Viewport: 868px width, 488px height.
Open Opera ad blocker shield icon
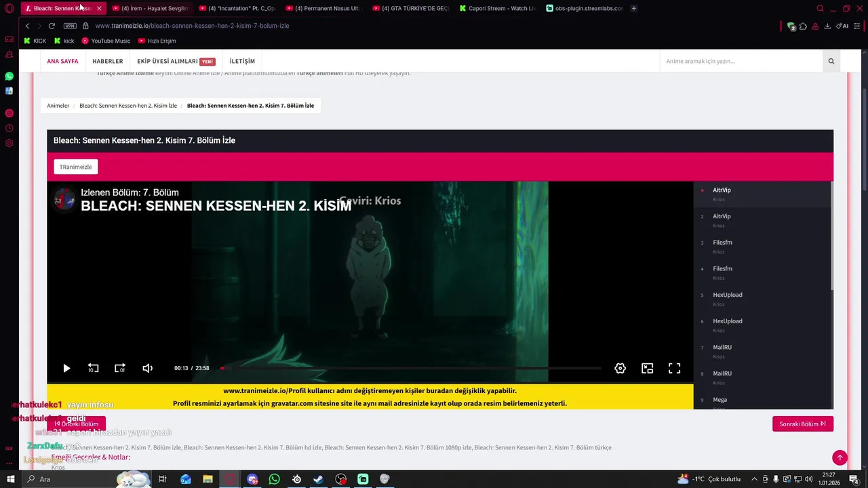[x=791, y=26]
